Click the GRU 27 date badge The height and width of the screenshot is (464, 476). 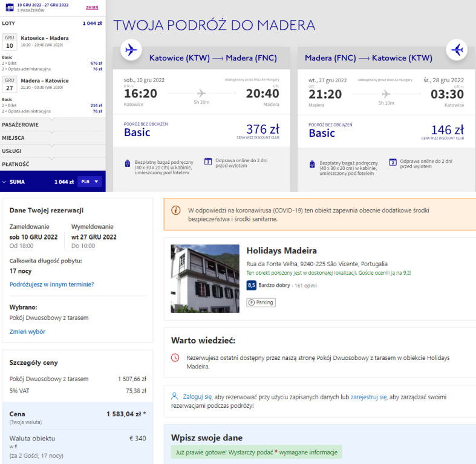coord(10,84)
